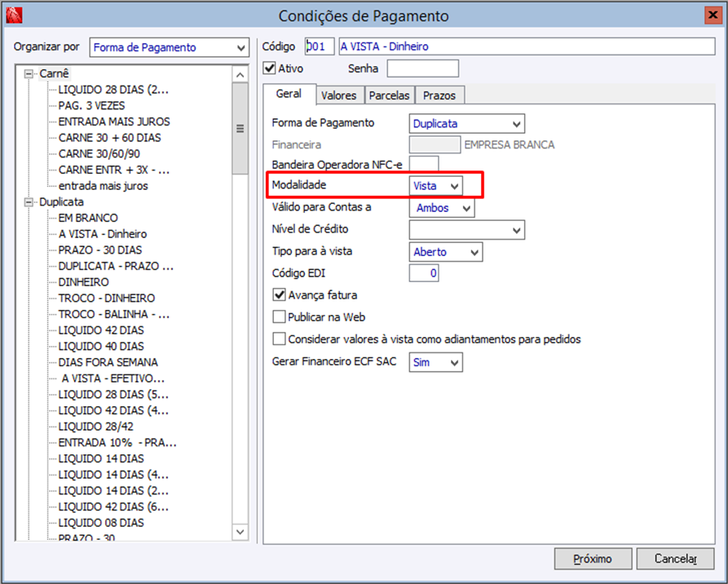
Task: Close the Condições de Pagamento window
Action: pyautogui.click(x=713, y=15)
